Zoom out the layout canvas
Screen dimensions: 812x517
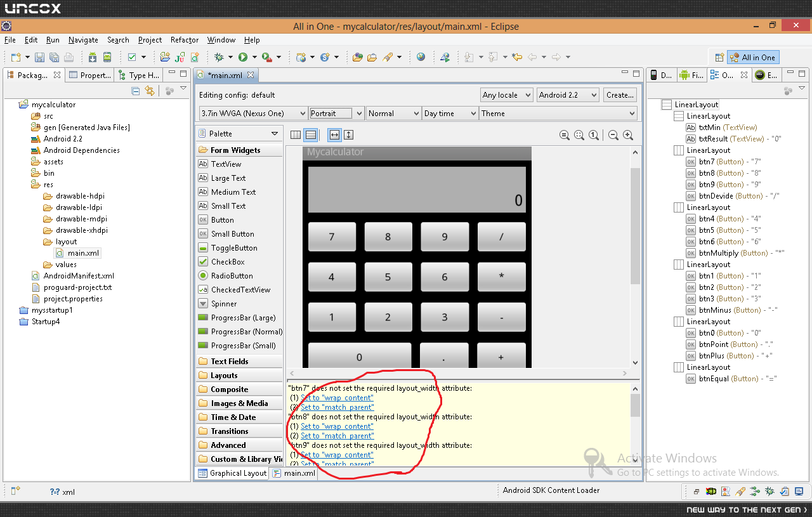click(x=613, y=134)
